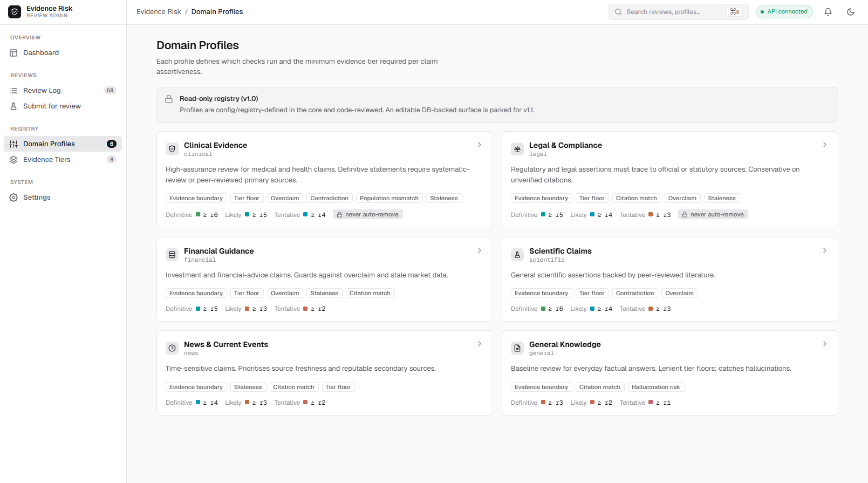This screenshot has width=868, height=483.
Task: Click Population mismatch tag in Clinical Evidence
Action: coord(389,198)
